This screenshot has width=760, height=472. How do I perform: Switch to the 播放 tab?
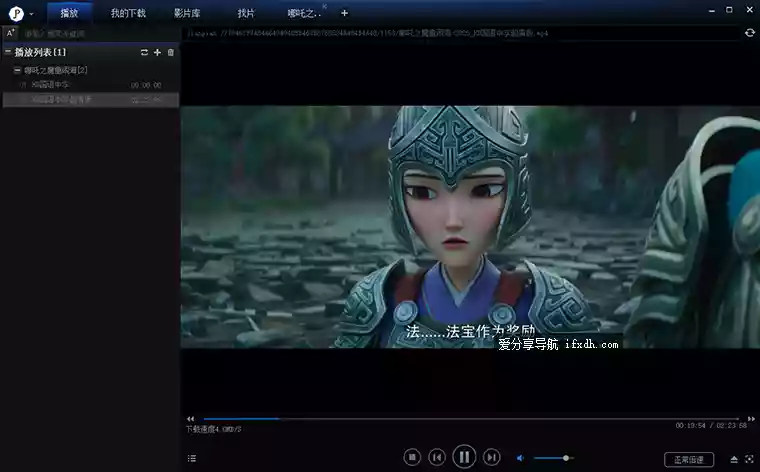click(x=69, y=13)
